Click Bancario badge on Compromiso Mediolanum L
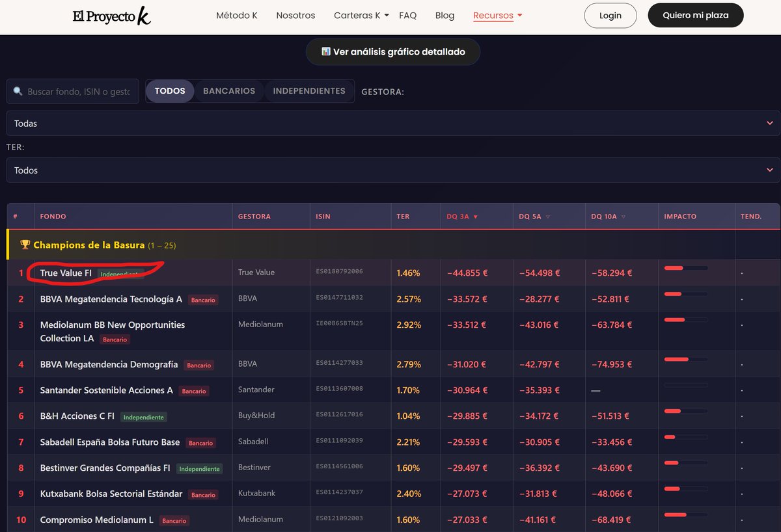Viewport: 781px width, 532px height. (x=174, y=520)
